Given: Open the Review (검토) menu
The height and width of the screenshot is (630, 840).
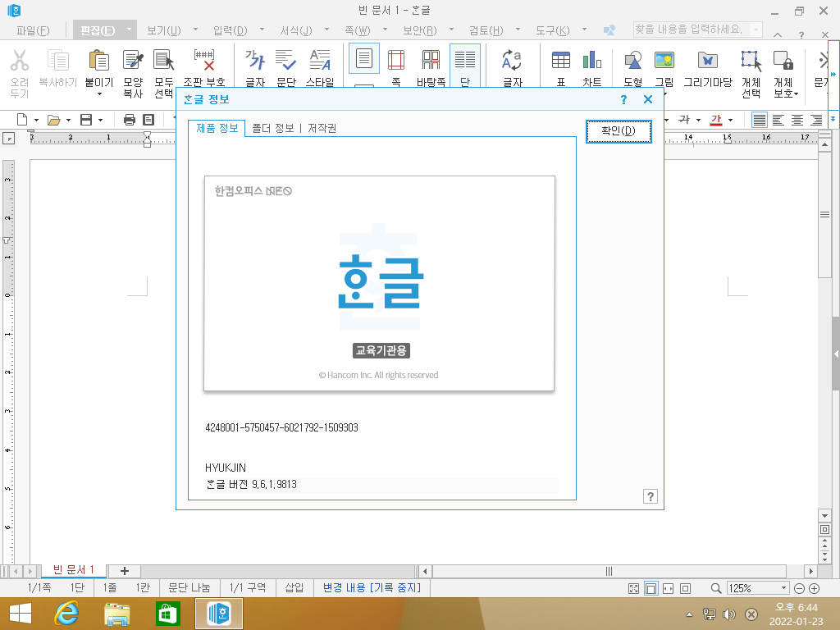Looking at the screenshot, I should 486,30.
